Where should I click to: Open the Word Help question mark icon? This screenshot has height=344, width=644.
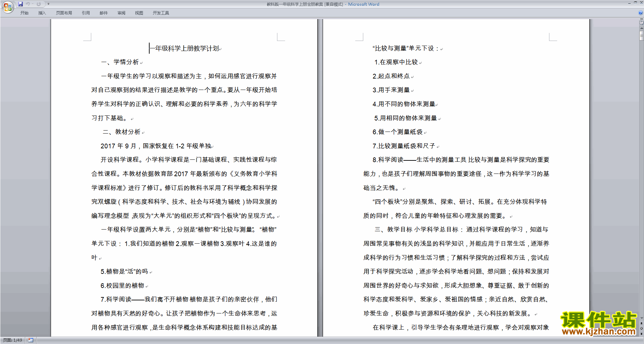pyautogui.click(x=641, y=13)
